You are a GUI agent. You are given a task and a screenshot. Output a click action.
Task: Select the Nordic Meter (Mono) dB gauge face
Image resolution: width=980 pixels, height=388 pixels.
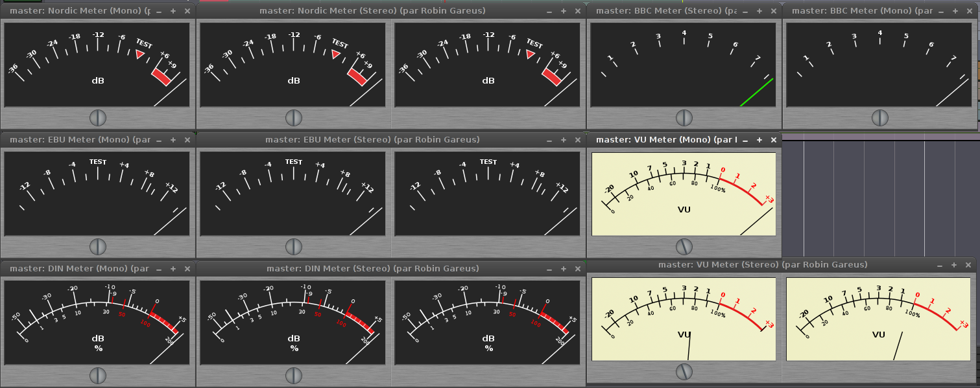click(x=97, y=65)
